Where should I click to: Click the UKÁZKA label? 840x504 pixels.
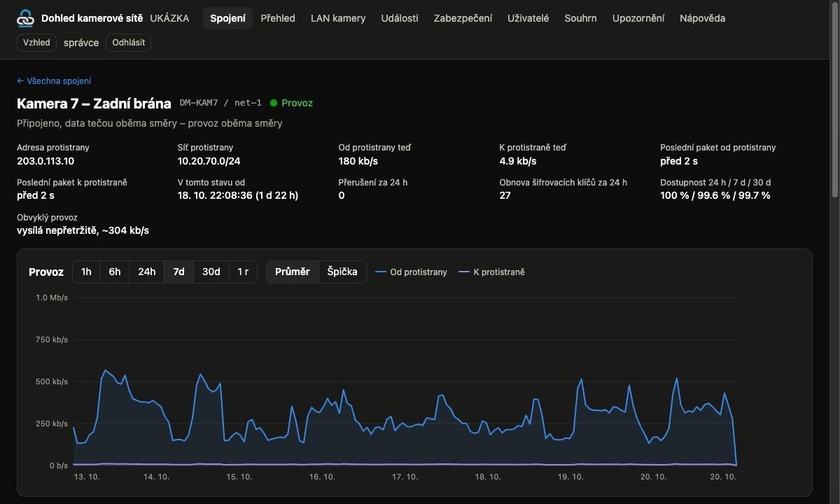[169, 18]
